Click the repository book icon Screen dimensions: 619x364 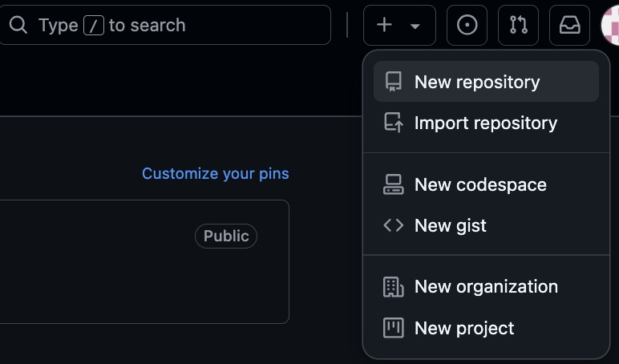point(393,82)
